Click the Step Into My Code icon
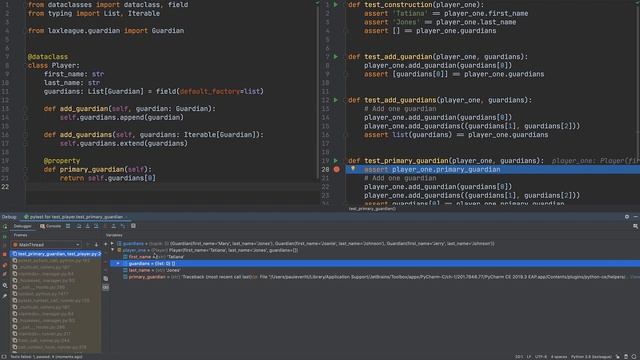This screenshot has height=360, width=640. tap(96, 226)
